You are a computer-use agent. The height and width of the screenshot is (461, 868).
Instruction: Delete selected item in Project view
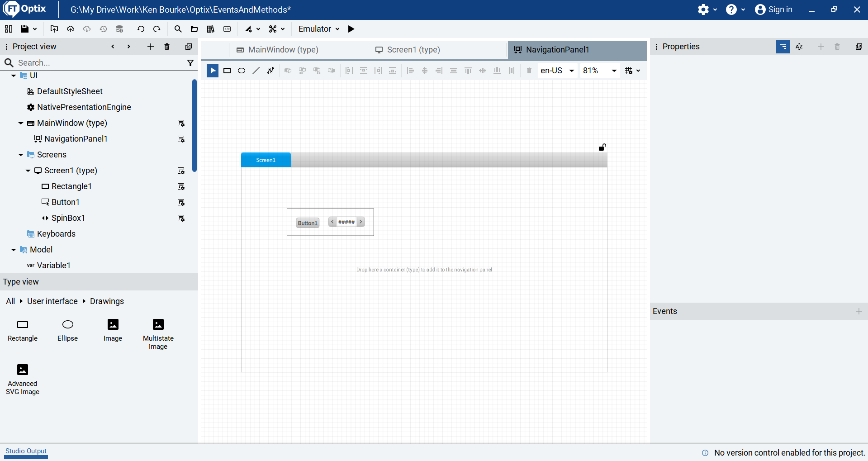(x=167, y=47)
